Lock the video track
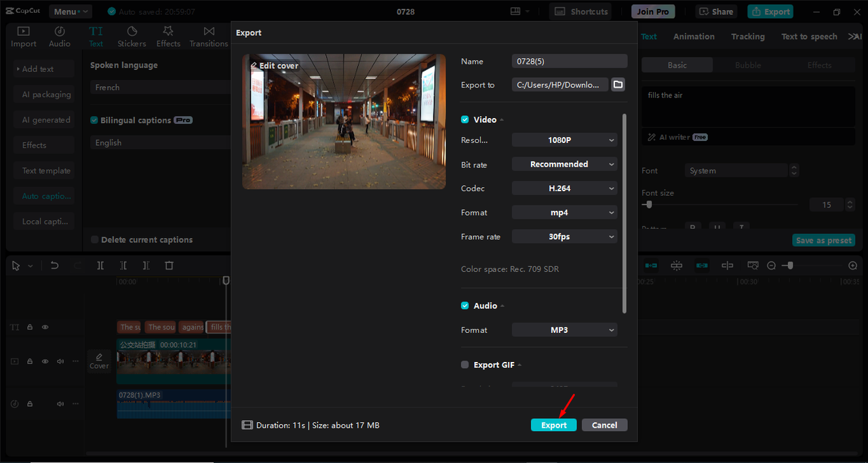The width and height of the screenshot is (868, 463). (30, 361)
